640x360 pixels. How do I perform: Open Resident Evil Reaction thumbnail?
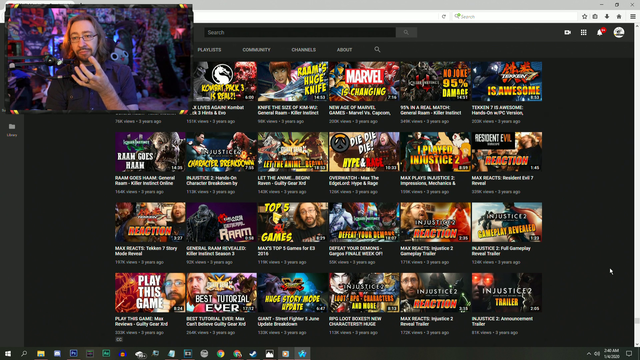[x=507, y=152]
